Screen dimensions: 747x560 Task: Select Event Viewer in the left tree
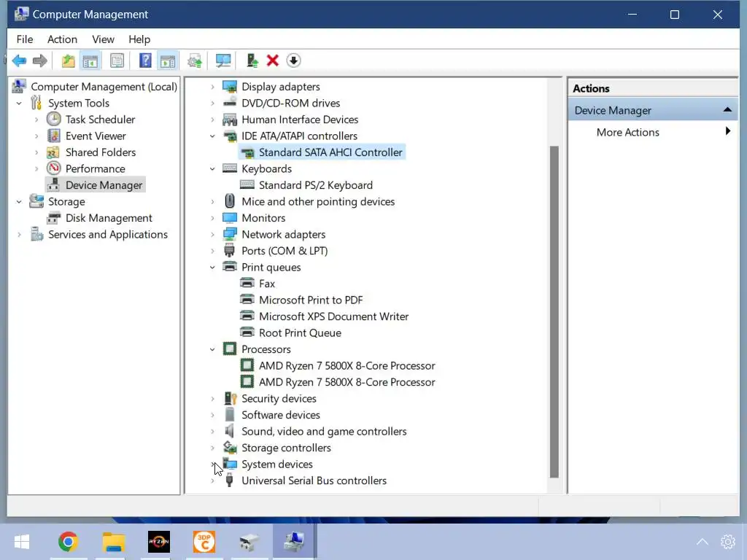pyautogui.click(x=96, y=136)
